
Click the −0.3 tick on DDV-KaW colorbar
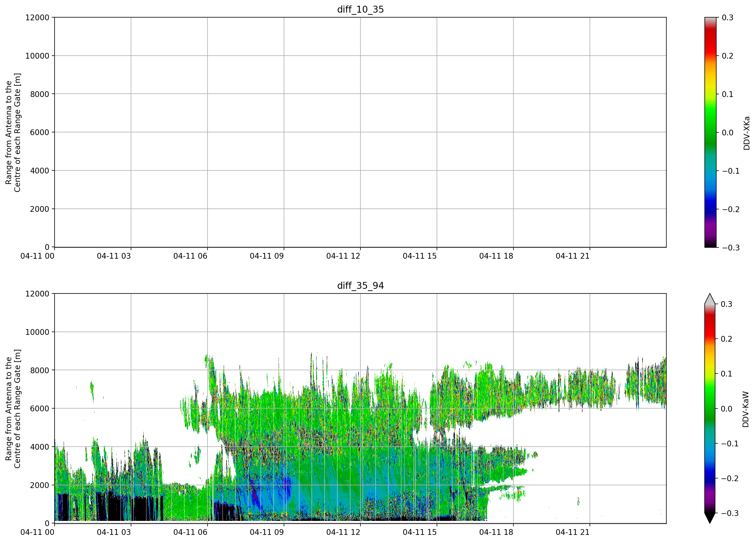730,513
